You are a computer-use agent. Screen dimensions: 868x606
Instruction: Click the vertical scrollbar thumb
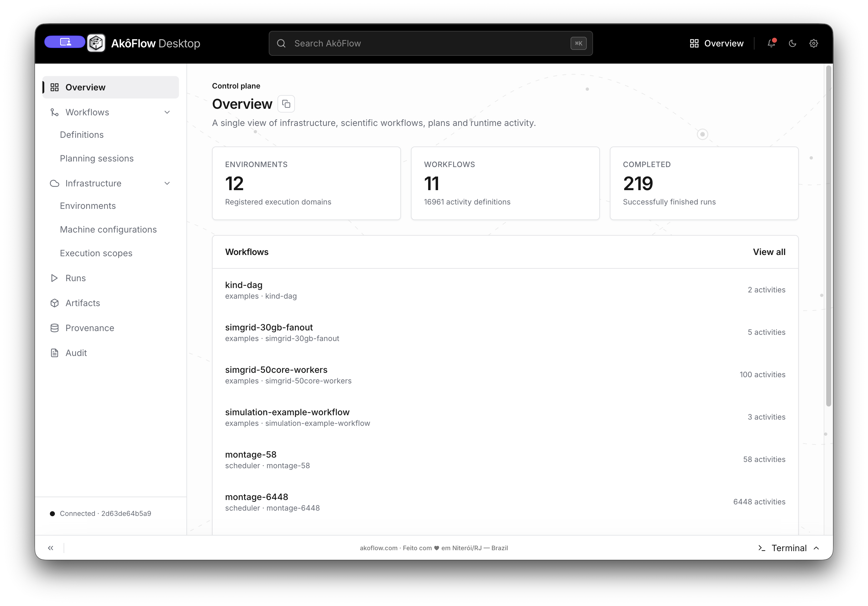tap(829, 236)
